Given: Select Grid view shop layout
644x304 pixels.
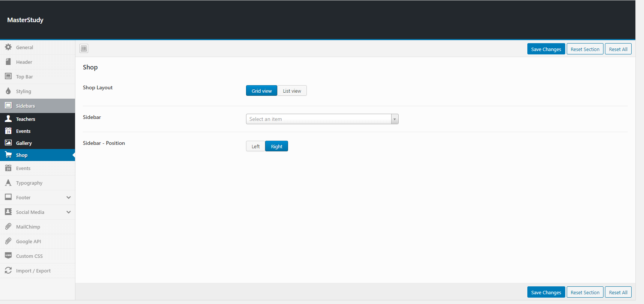Looking at the screenshot, I should [x=261, y=91].
